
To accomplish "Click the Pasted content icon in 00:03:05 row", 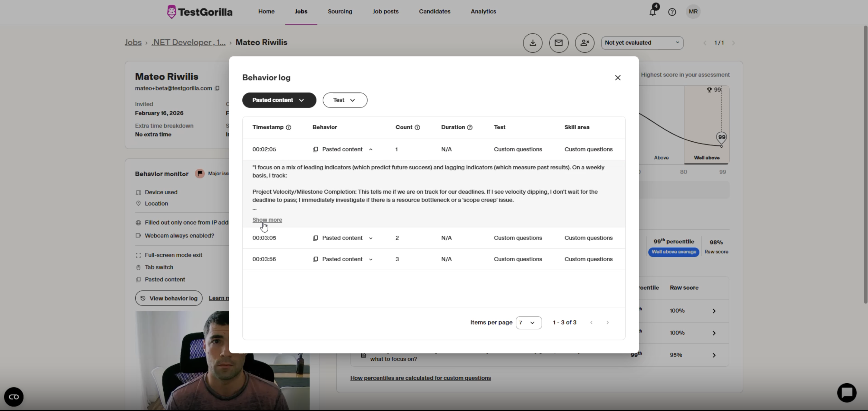I will [x=315, y=238].
